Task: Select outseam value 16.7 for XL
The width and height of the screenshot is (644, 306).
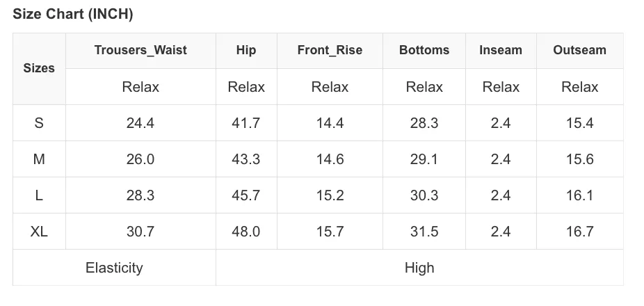Action: 579,232
